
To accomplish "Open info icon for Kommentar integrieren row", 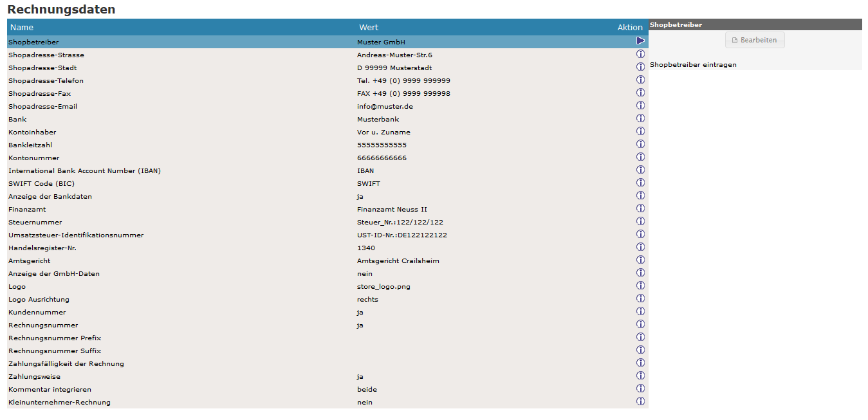I will 640,388.
